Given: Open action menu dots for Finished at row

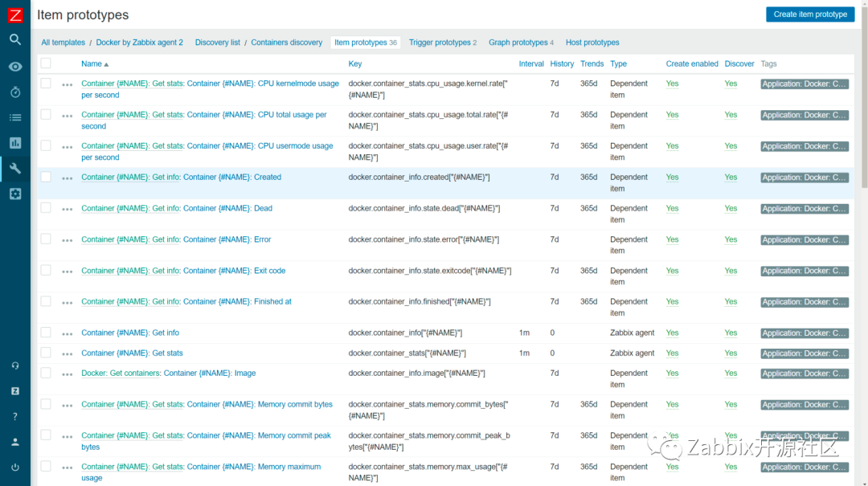Looking at the screenshot, I should click(x=67, y=303).
